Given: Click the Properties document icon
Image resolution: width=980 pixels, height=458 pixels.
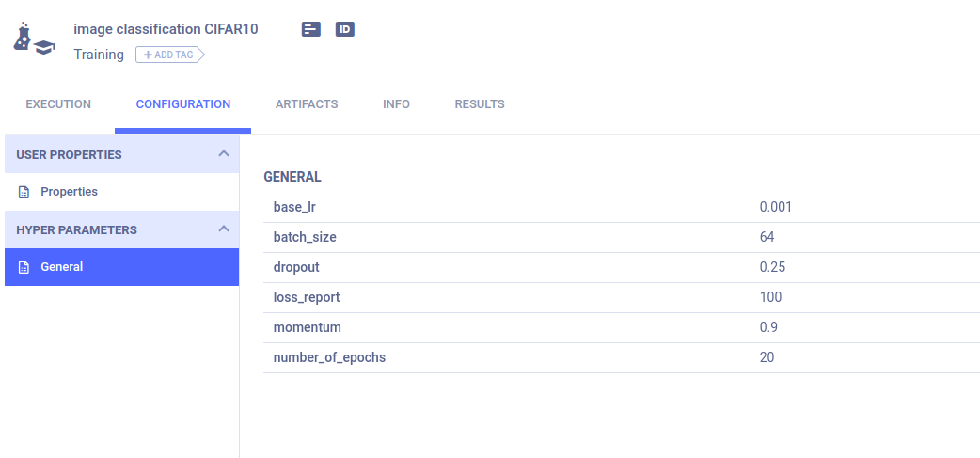Looking at the screenshot, I should click(24, 192).
